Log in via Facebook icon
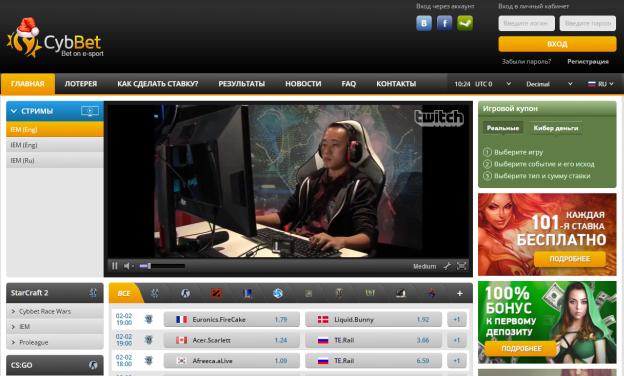Image resolution: width=624 pixels, height=376 pixels. pyautogui.click(x=444, y=23)
